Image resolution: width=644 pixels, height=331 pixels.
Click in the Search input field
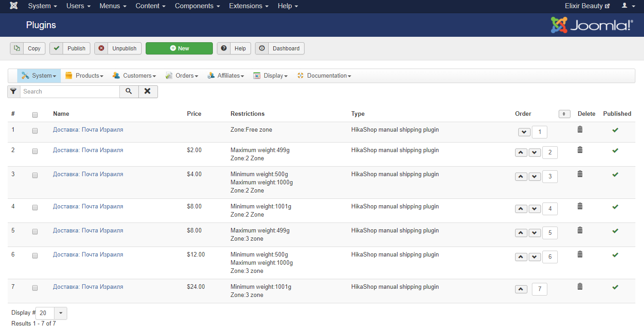[x=69, y=92]
